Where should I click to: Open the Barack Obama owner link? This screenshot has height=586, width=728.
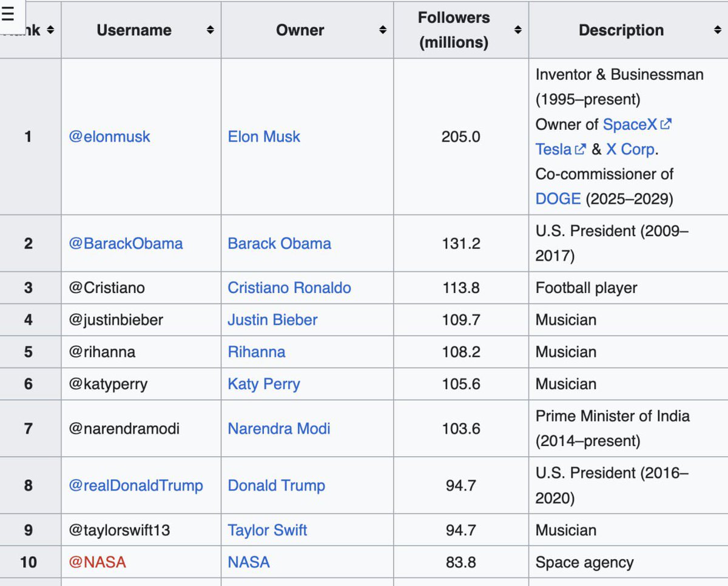tap(279, 243)
